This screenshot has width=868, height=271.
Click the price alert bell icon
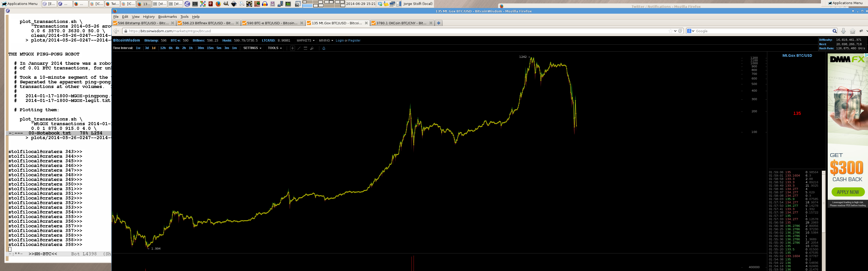click(x=324, y=48)
